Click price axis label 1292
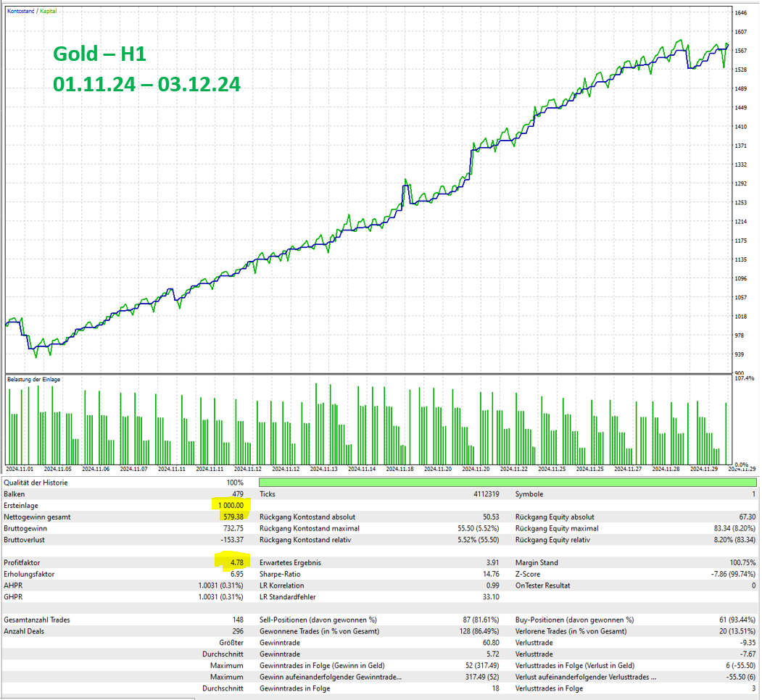This screenshot has width=762, height=700. coord(741,183)
